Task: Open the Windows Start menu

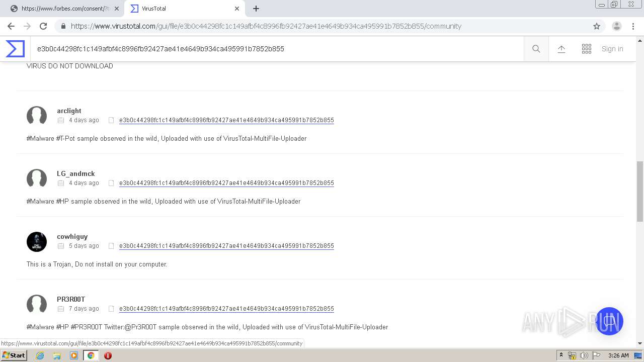Action: click(14, 355)
